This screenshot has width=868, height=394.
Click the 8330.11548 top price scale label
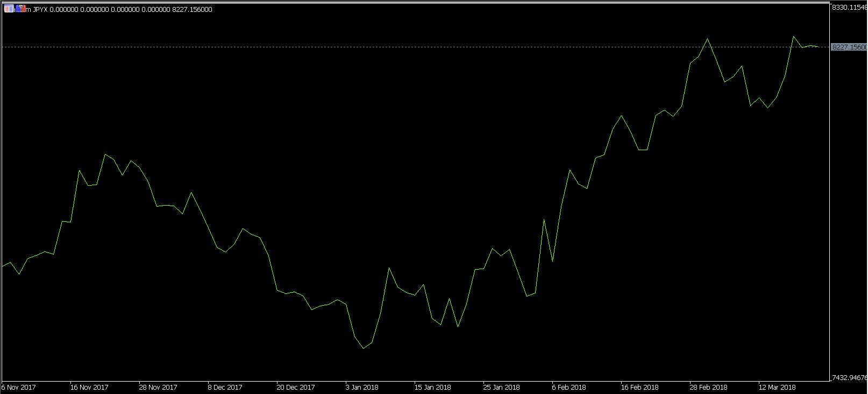pyautogui.click(x=849, y=8)
